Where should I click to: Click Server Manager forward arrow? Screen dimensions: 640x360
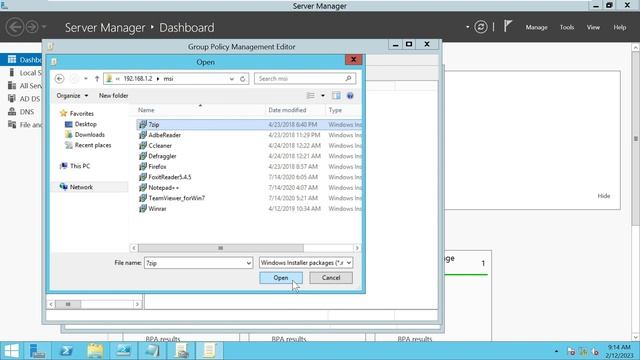point(32,27)
